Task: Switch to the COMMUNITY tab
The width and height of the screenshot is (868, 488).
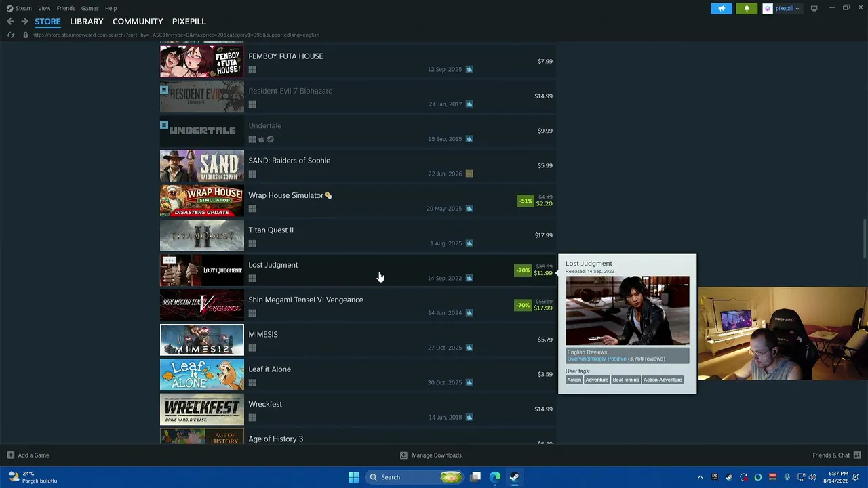Action: tap(138, 22)
